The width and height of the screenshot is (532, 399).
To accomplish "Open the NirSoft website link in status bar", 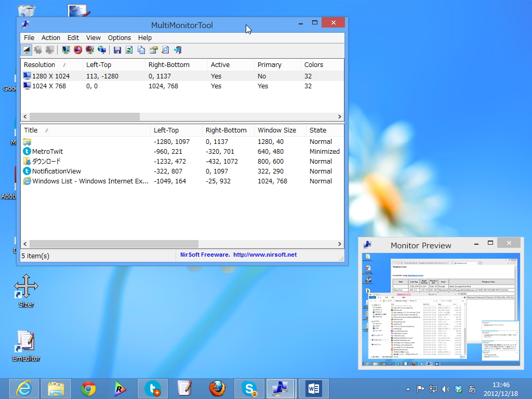I will coord(238,255).
